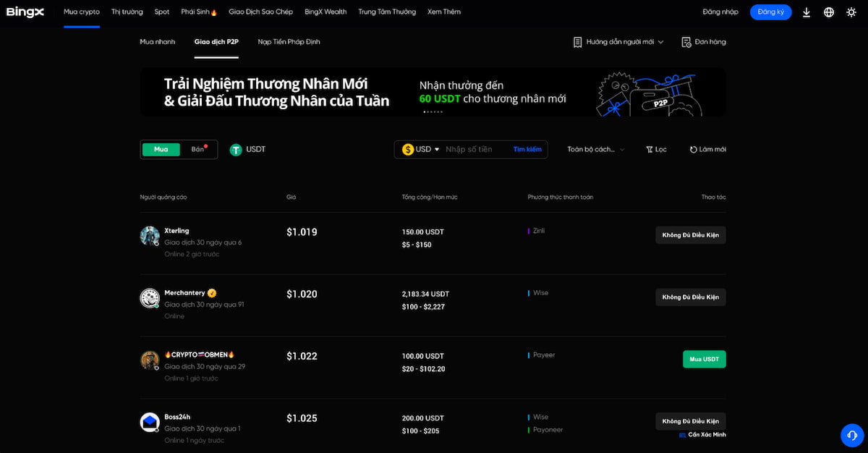Open the customer support headset chat
868x453 pixels.
pos(852,435)
